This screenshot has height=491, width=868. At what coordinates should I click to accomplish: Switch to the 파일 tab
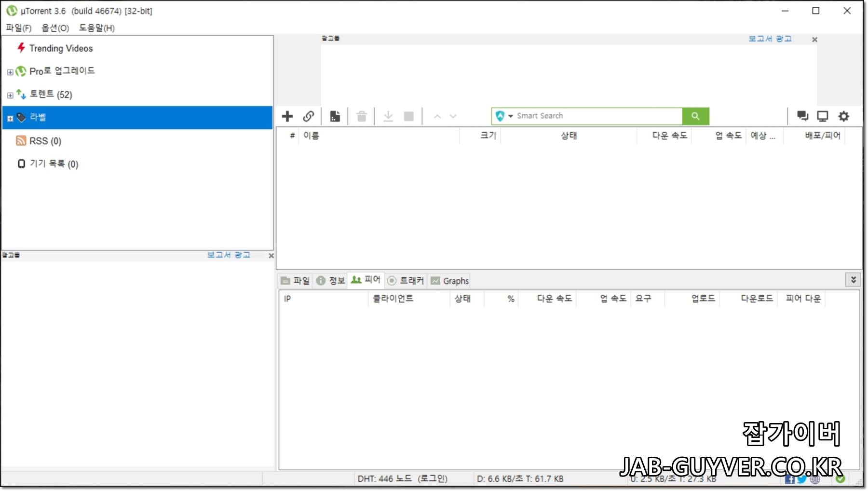tap(295, 280)
